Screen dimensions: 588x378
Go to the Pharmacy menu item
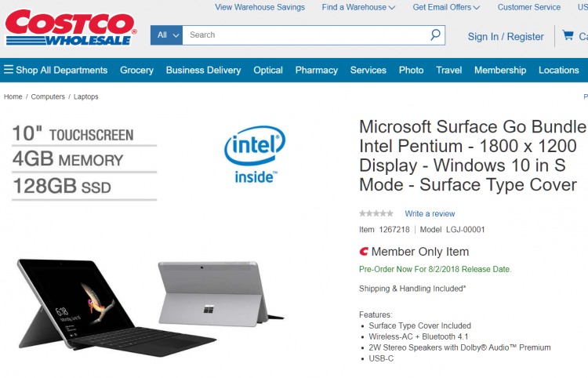[316, 70]
